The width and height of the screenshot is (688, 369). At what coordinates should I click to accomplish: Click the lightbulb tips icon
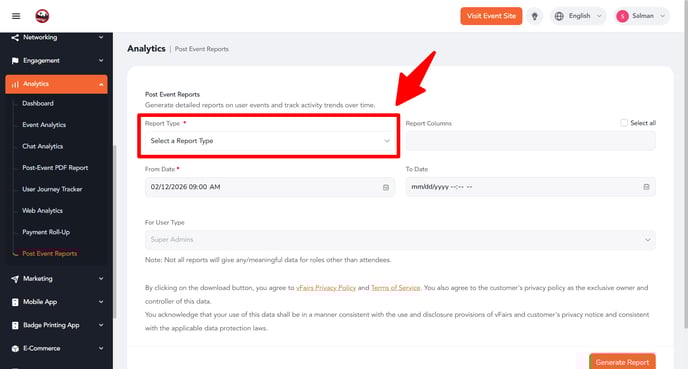coord(534,16)
